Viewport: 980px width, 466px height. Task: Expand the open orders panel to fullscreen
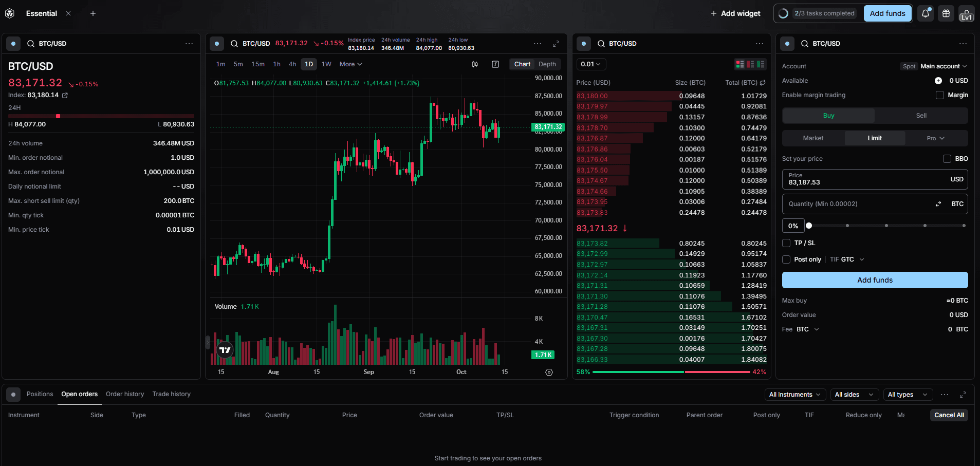click(x=963, y=395)
